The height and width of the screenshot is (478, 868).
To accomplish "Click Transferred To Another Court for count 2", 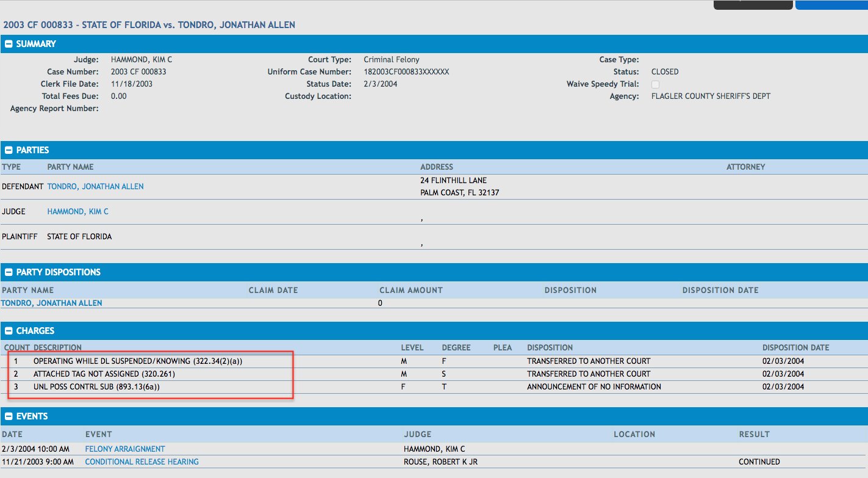I will pyautogui.click(x=589, y=374).
